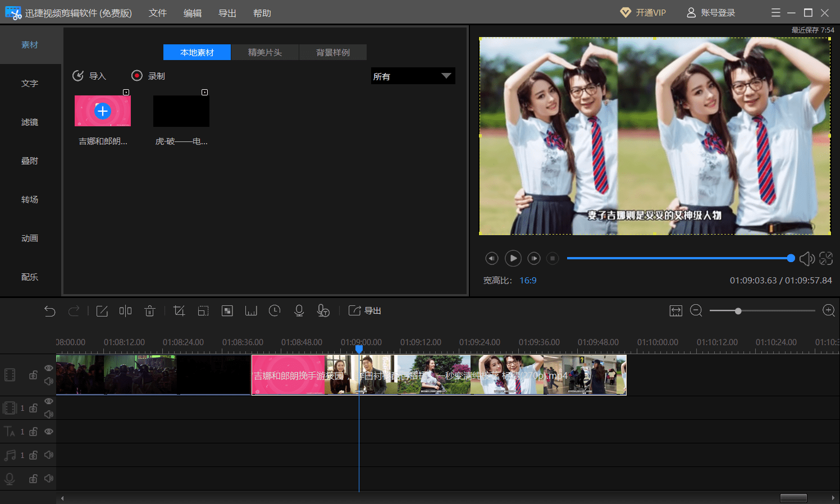840x504 pixels.
Task: Open the freeze frame tool
Action: point(251,311)
